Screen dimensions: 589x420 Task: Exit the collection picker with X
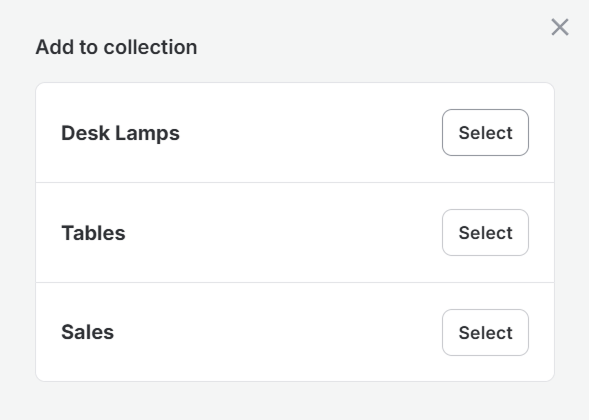(560, 27)
